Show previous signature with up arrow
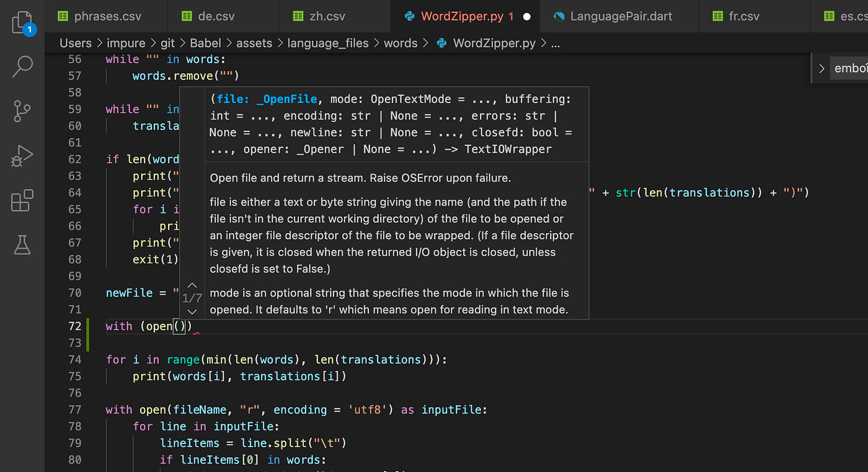The height and width of the screenshot is (472, 868). [x=192, y=286]
